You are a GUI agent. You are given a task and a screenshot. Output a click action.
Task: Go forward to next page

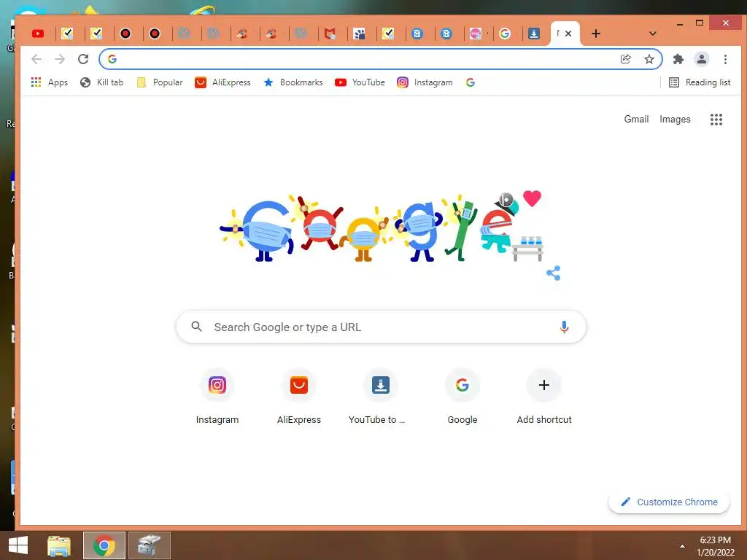(60, 59)
